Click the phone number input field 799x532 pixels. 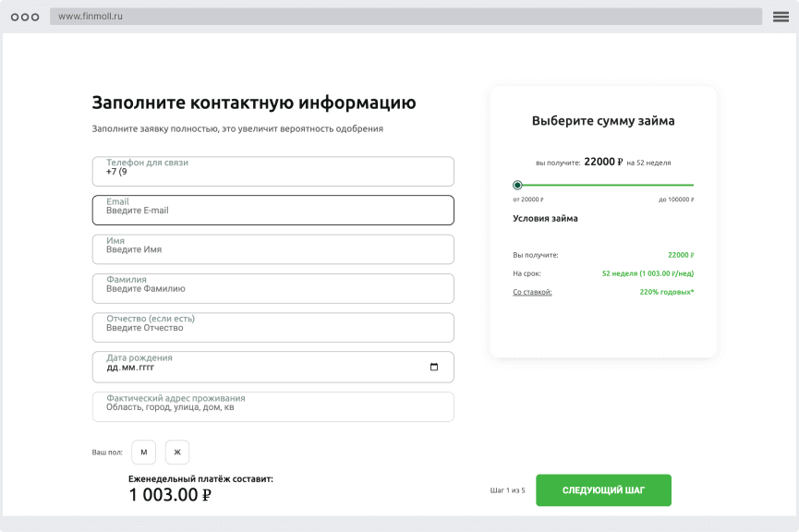coord(272,171)
